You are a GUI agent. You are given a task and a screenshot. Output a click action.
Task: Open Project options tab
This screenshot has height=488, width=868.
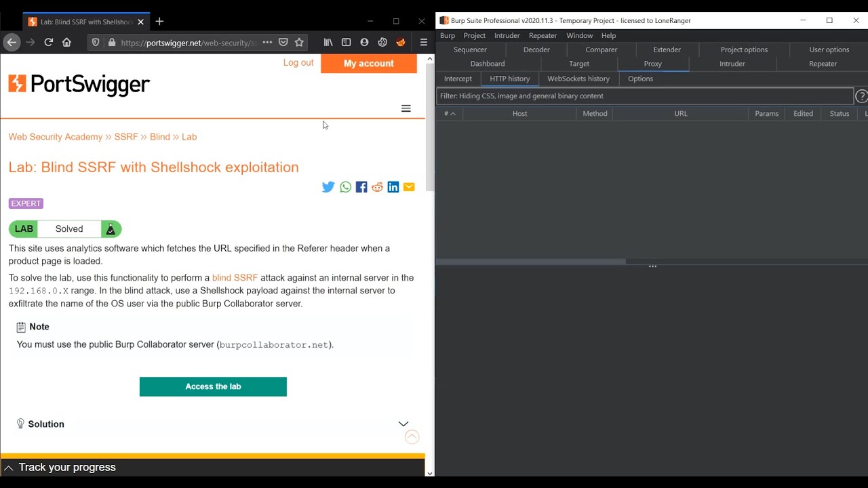[x=744, y=49]
